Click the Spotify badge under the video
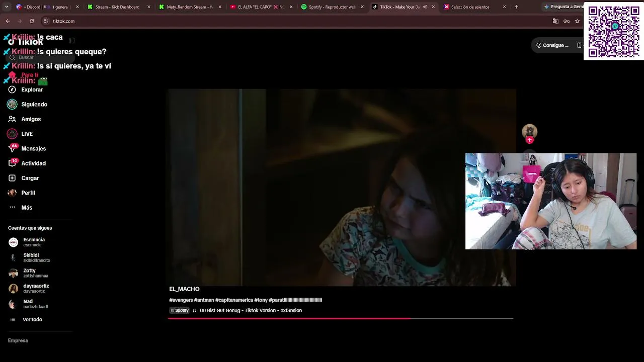644x362 pixels. tap(180, 310)
